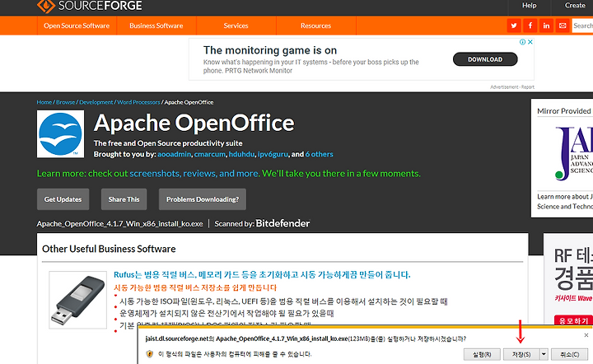This screenshot has width=593, height=364.
Task: Click the Get Updates button
Action: 63,199
